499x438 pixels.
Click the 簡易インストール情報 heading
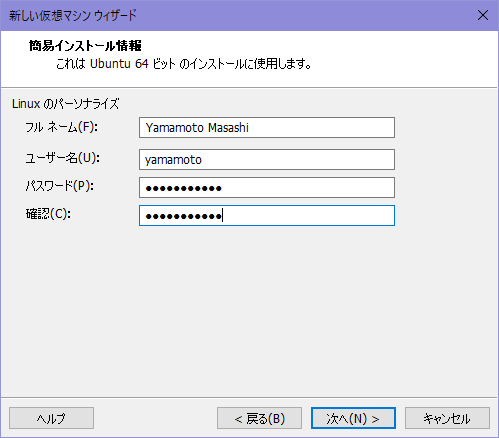[85, 46]
